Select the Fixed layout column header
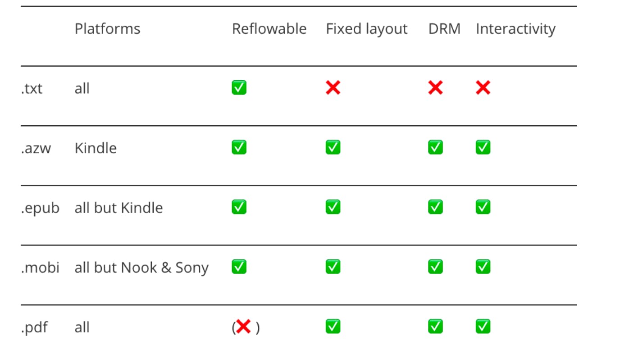 (x=366, y=29)
